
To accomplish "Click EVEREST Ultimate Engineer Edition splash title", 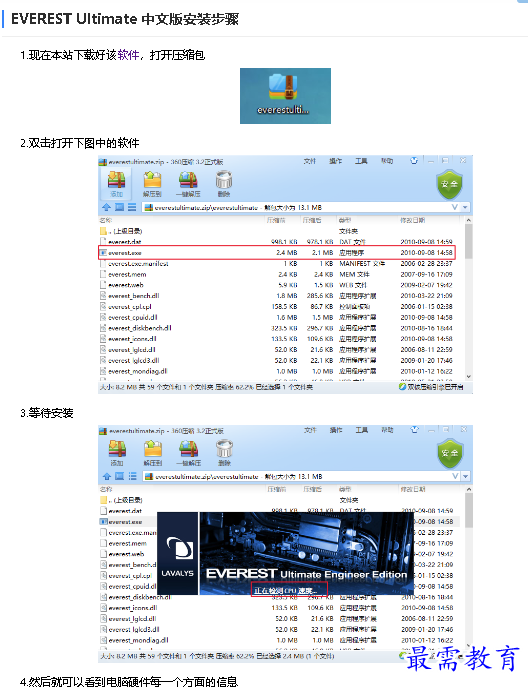I will [x=307, y=574].
